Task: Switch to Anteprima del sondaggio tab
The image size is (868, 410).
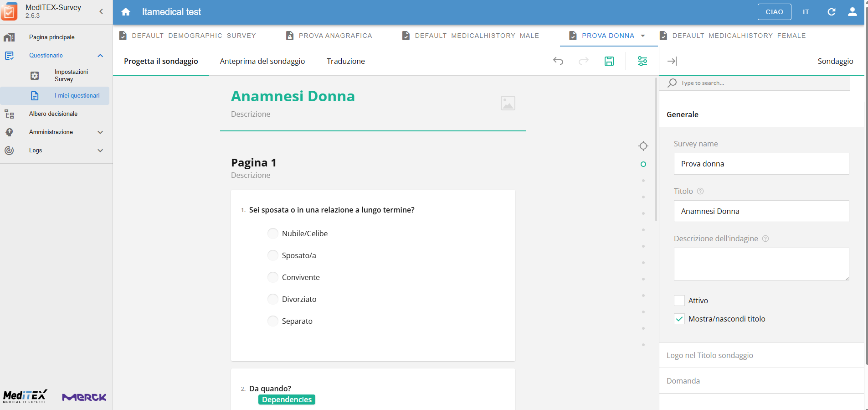Action: pyautogui.click(x=262, y=61)
